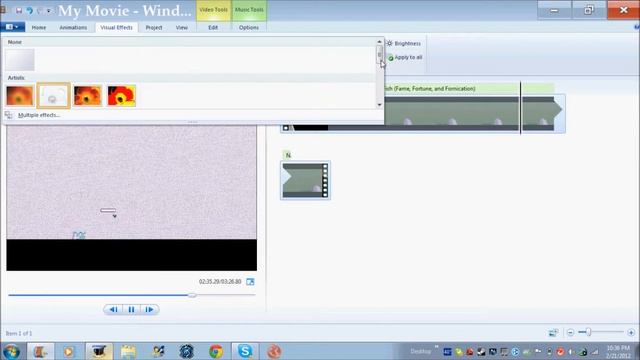640x360 pixels.
Task: Open the Video Tools Edit tab
Action: (213, 27)
